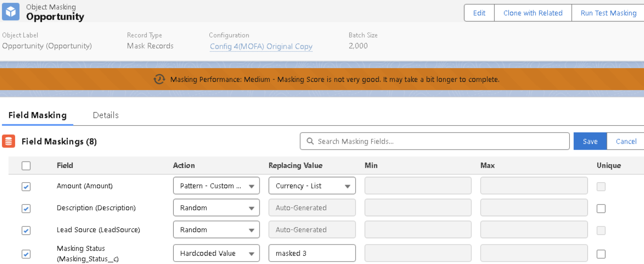
Task: Click the Clone with Related button
Action: coord(533,13)
